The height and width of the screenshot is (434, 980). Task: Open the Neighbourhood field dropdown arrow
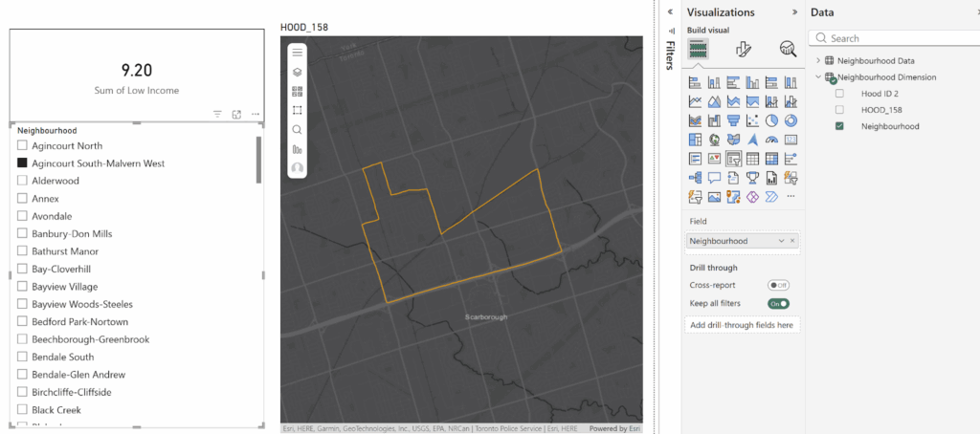click(782, 241)
